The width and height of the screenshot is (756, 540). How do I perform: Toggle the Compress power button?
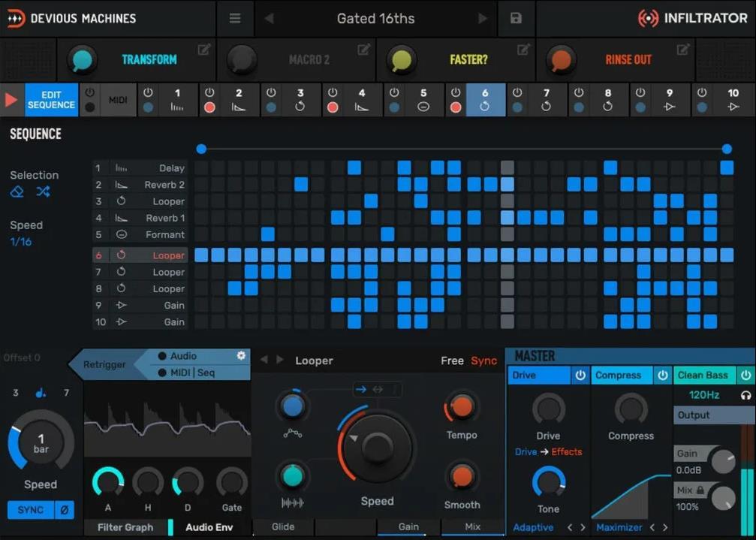click(663, 375)
